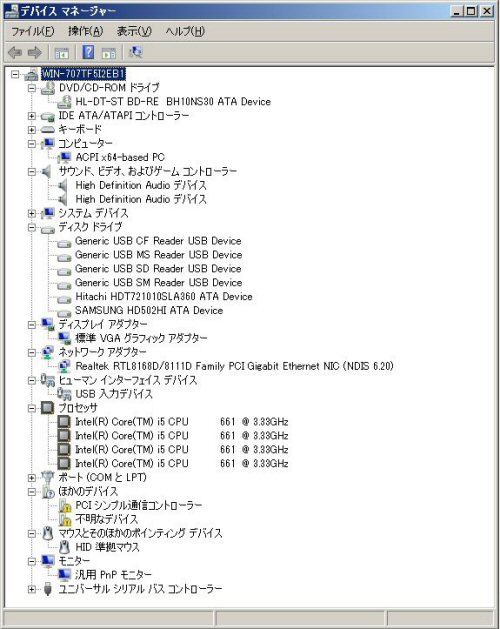Click the HID 準拠マウス mouse icon

(64, 547)
